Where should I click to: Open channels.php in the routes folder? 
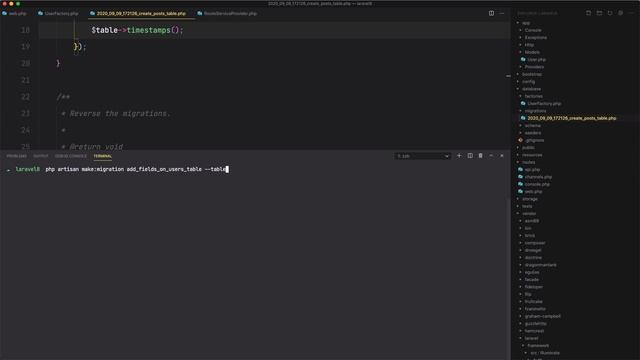point(538,177)
